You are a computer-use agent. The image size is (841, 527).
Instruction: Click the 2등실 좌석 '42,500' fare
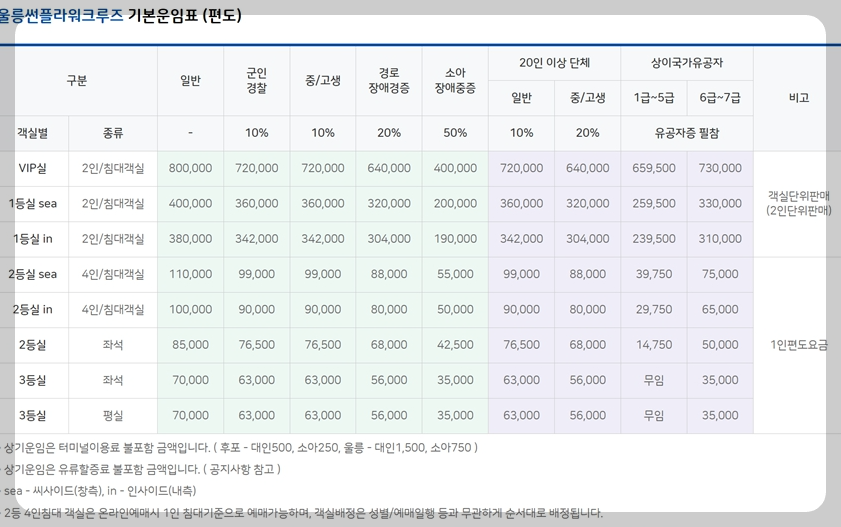455,345
